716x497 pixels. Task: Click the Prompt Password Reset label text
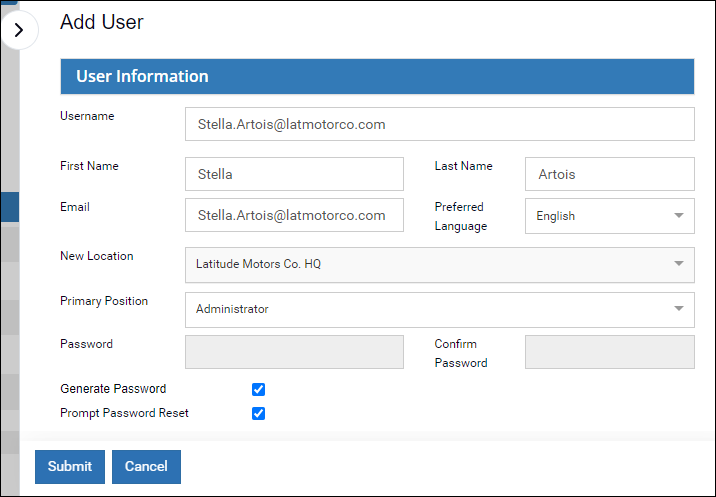click(124, 413)
